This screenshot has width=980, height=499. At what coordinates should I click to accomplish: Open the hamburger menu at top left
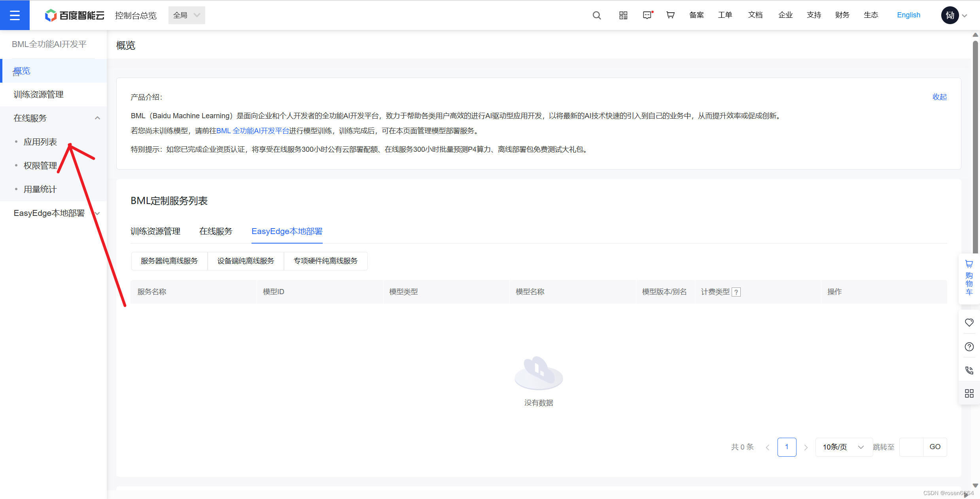(15, 15)
